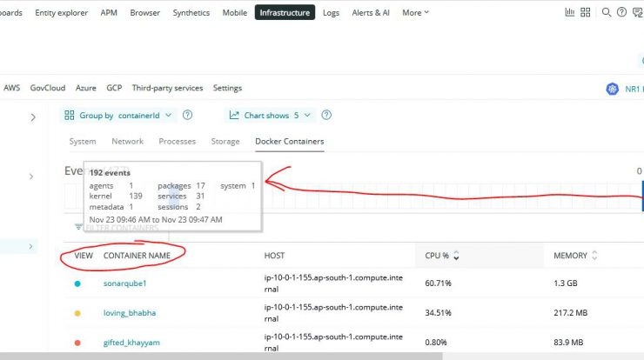Image resolution: width=644 pixels, height=360 pixels.
Task: Open Alerts & AI in the top navigation
Action: click(371, 13)
